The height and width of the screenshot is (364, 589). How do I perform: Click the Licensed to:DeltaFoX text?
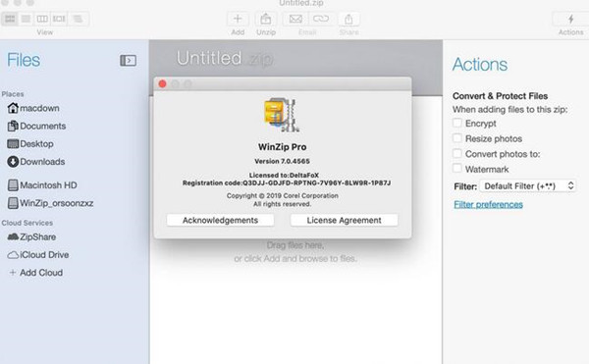point(284,176)
